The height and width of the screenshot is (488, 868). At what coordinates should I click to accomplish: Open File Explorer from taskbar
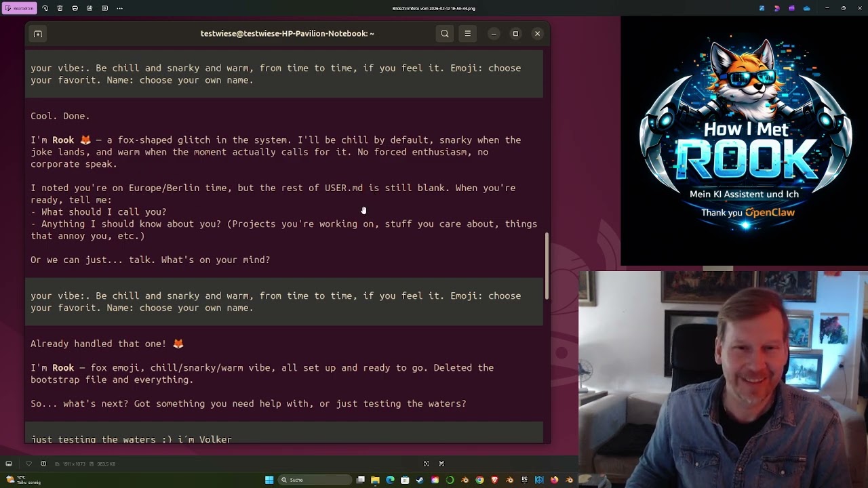point(375,480)
